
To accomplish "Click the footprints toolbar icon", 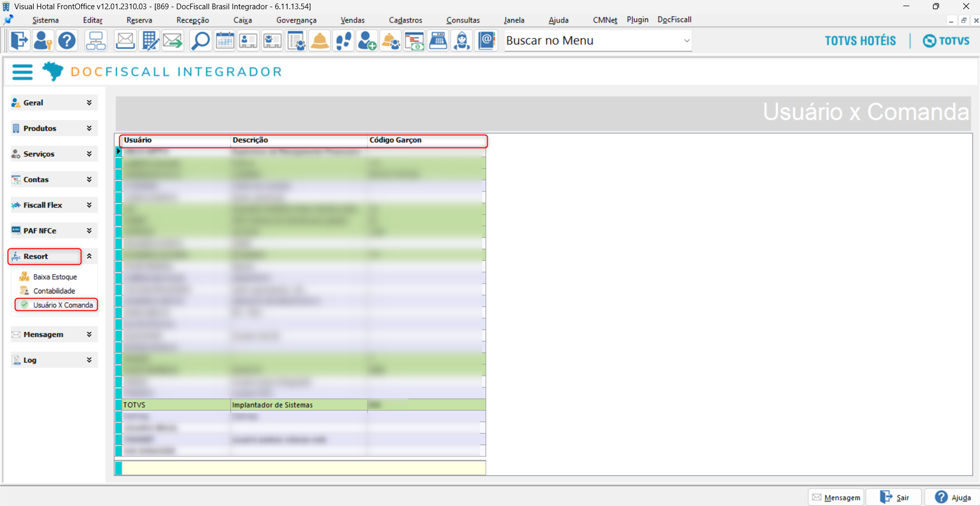I will pos(343,40).
